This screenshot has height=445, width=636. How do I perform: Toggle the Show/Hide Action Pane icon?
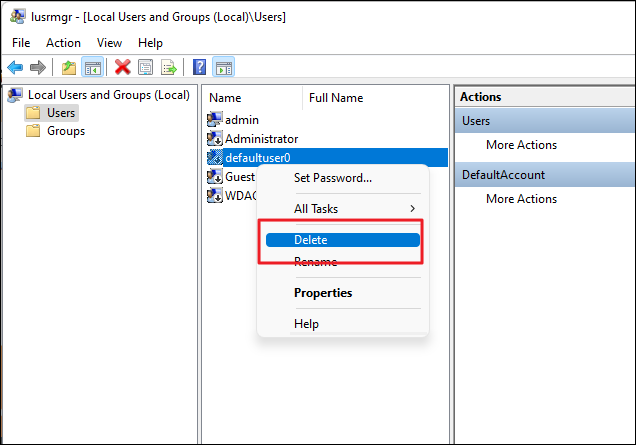pos(223,67)
